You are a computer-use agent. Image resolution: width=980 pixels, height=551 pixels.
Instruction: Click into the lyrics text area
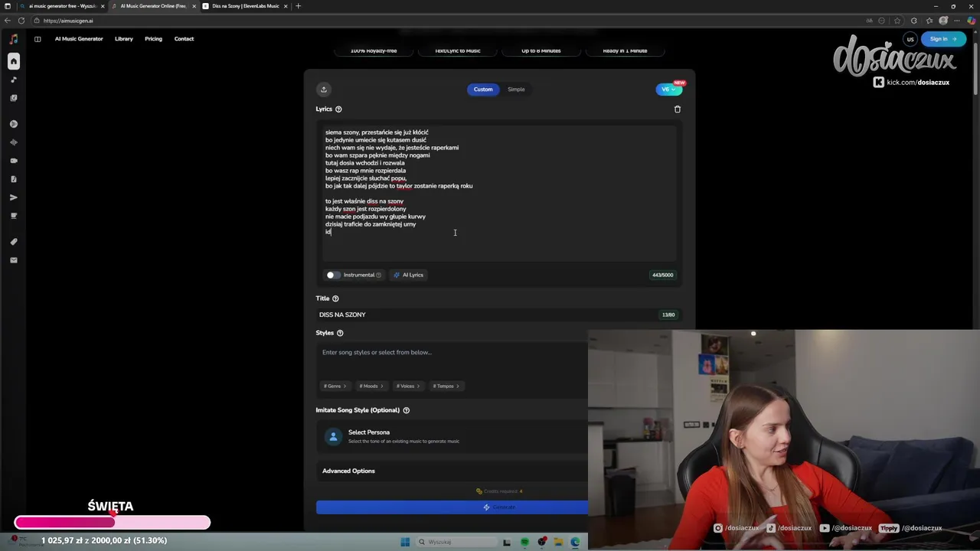[x=499, y=193]
